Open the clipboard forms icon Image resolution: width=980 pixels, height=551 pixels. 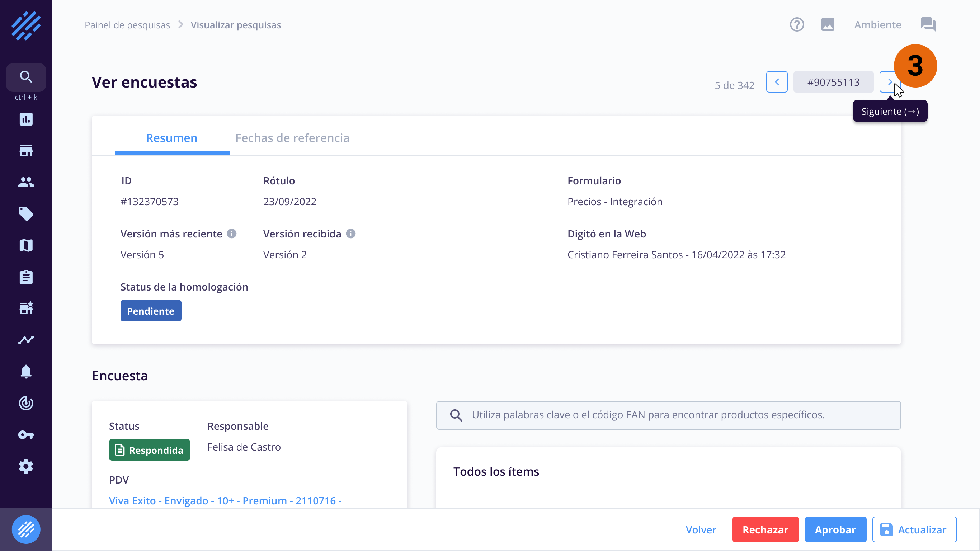click(x=26, y=277)
